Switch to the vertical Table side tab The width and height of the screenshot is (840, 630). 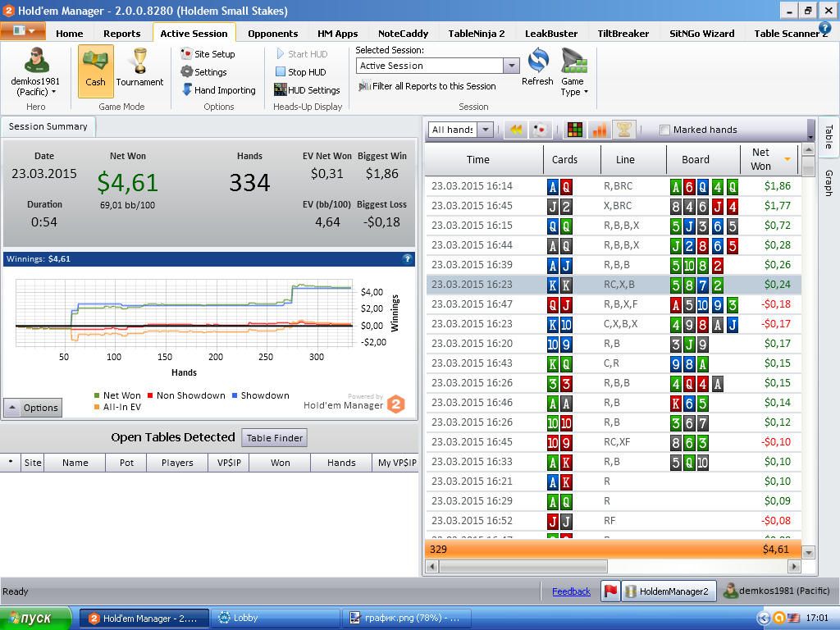pos(829,137)
